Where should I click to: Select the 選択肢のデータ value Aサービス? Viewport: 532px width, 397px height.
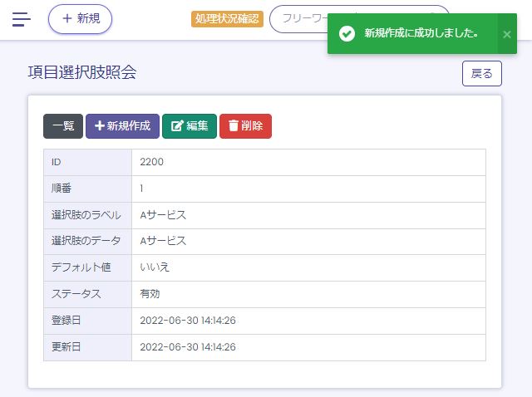[163, 241]
